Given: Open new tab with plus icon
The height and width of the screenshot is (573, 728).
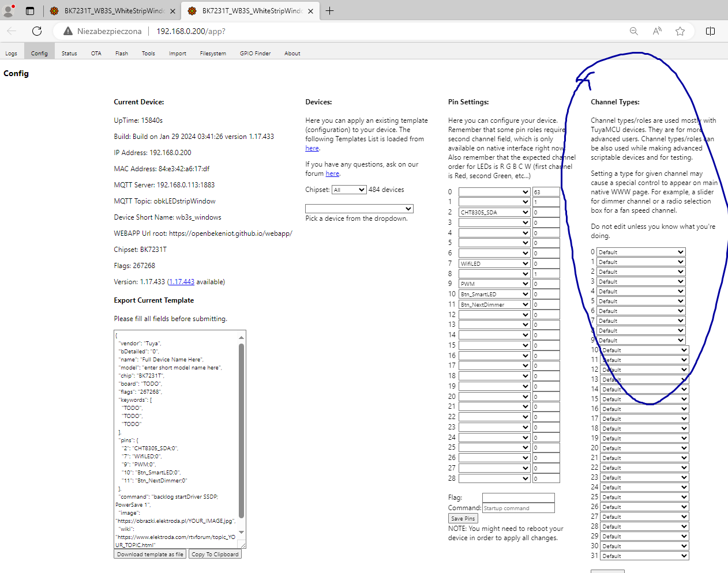Looking at the screenshot, I should point(329,10).
